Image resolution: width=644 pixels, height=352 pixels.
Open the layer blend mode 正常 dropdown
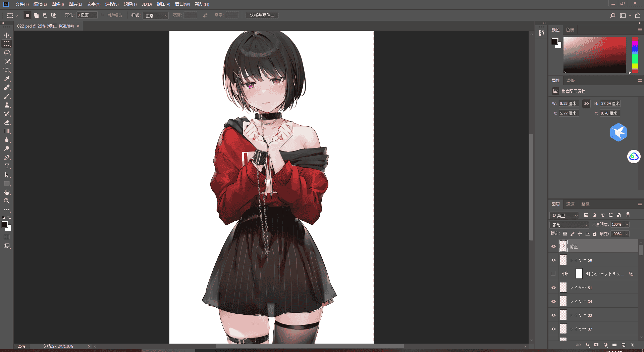[570, 225]
